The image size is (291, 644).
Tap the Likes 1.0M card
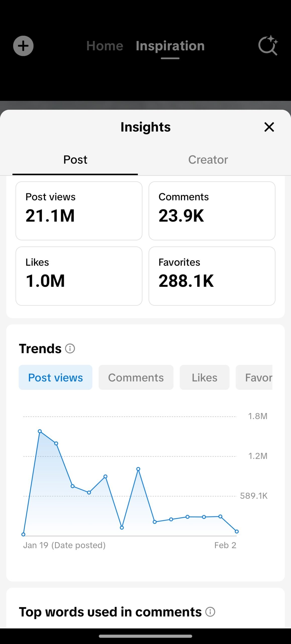click(79, 276)
